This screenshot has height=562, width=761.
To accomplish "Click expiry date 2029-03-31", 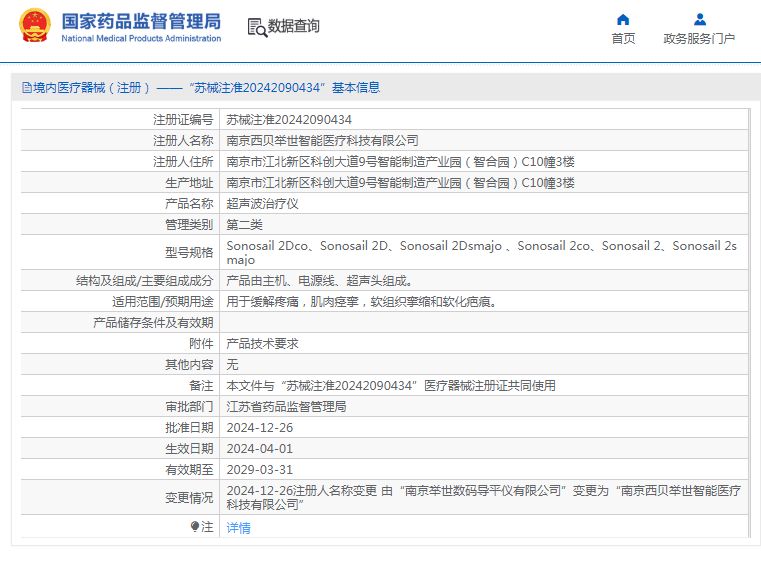I will click(260, 470).
